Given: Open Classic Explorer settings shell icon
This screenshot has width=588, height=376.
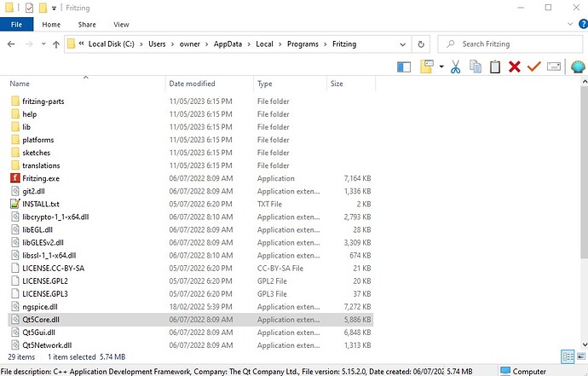Looking at the screenshot, I should pos(578,67).
